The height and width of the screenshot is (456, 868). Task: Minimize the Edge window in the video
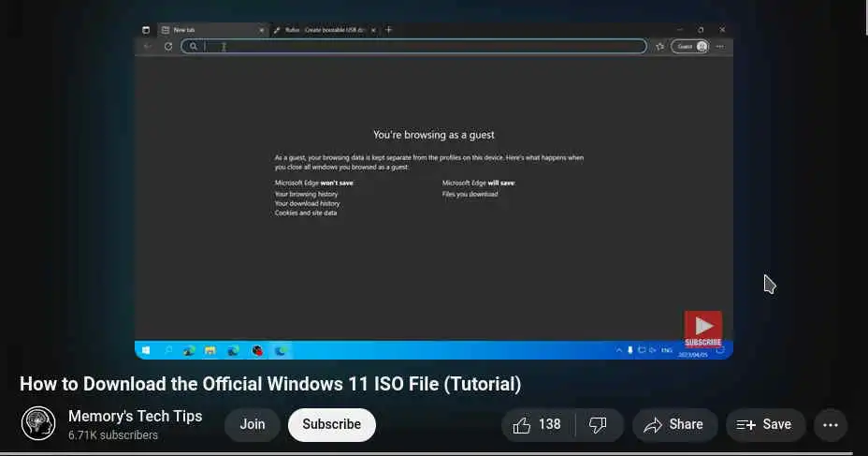tap(680, 30)
